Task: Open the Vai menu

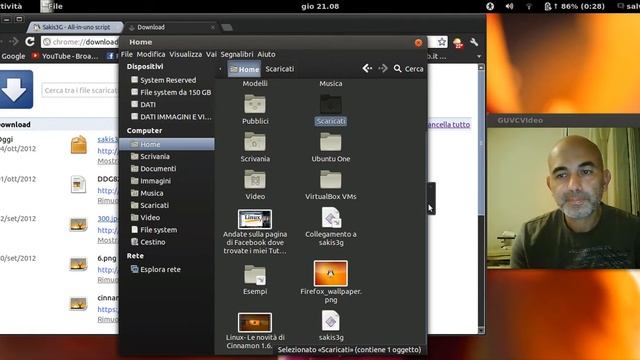Action: 211,54
